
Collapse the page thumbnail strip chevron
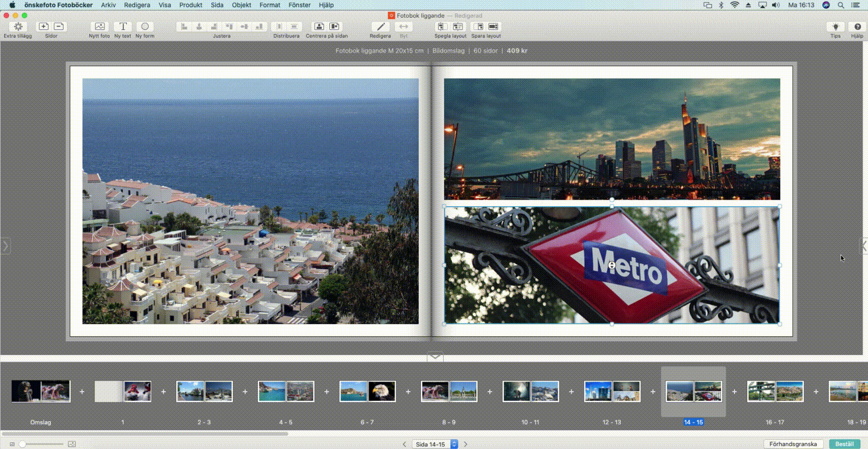tap(435, 357)
